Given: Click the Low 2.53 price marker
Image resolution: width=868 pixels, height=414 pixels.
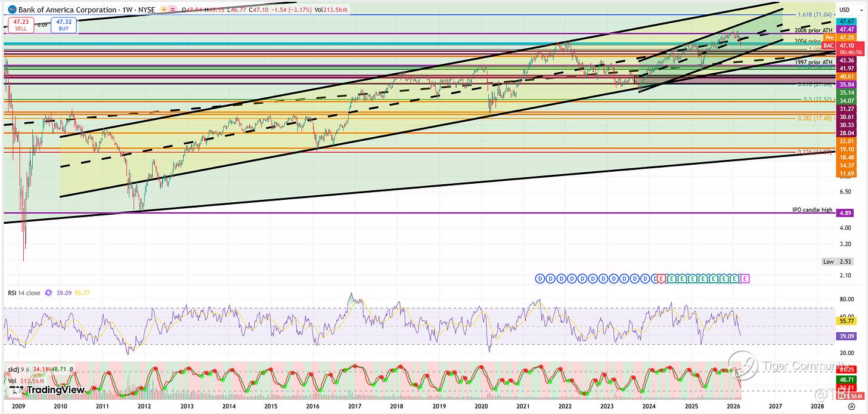Looking at the screenshot, I should tap(837, 261).
